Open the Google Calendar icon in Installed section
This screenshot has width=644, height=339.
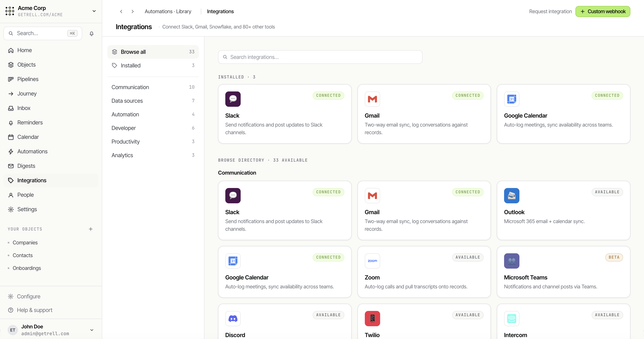[512, 99]
